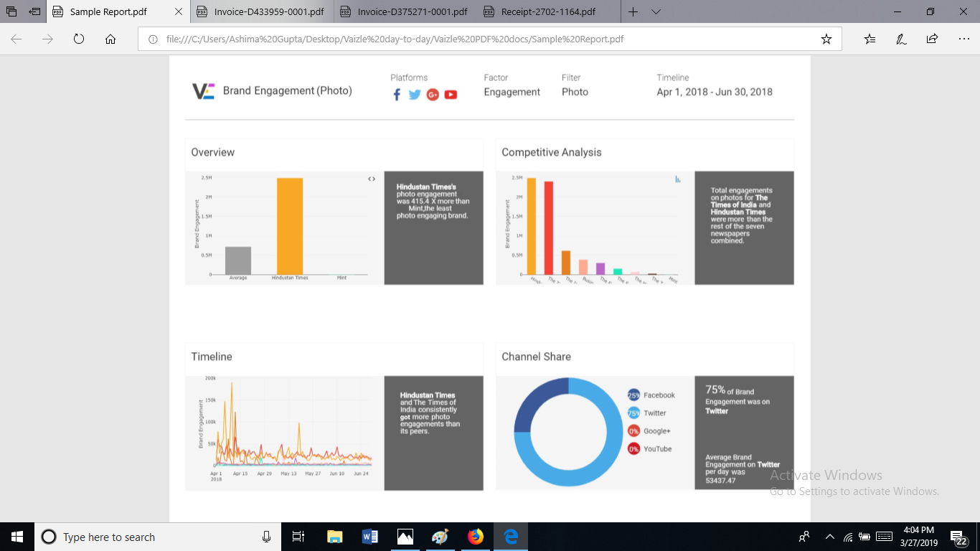Click the Photo value under Filter
The width and height of the screenshot is (980, 551).
tap(575, 92)
